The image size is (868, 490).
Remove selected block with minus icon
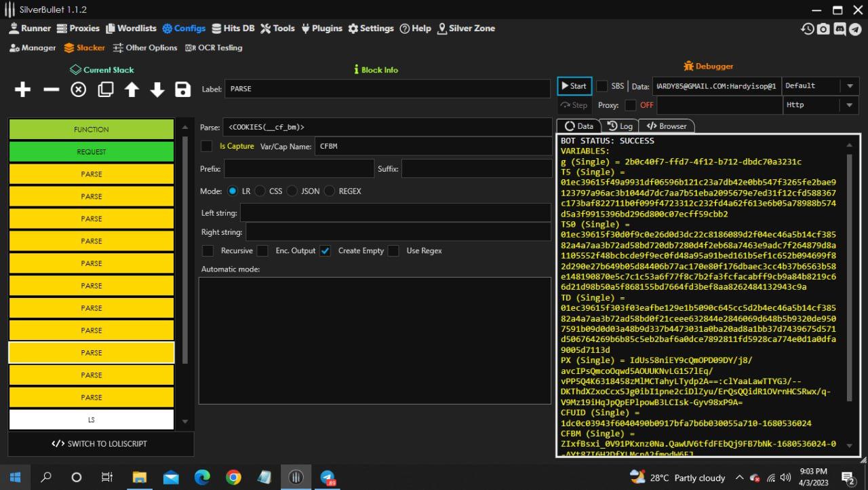coord(52,90)
